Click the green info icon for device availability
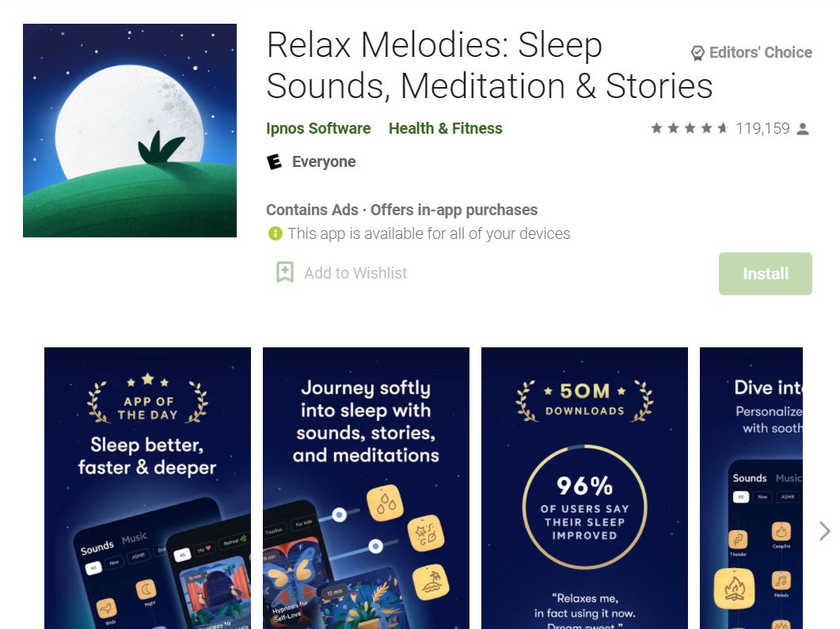 tap(275, 233)
